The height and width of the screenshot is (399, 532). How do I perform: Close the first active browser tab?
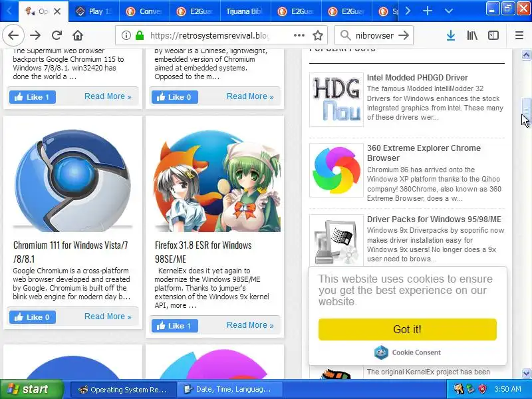(57, 11)
